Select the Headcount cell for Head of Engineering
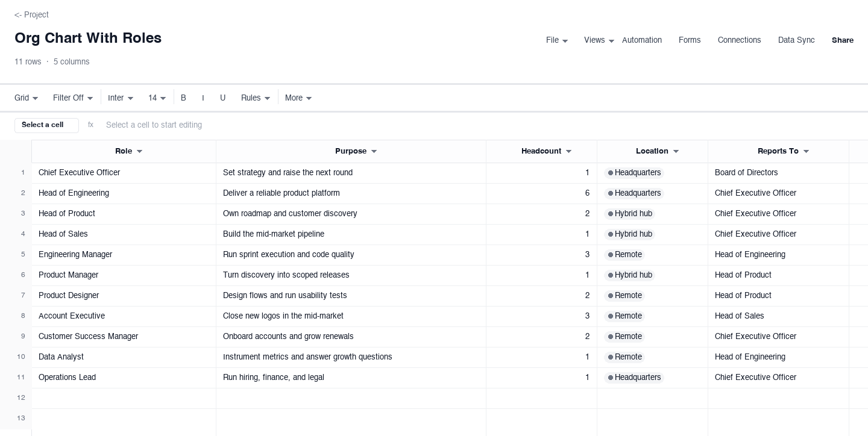Viewport: 868px width, 436px height. click(x=542, y=193)
